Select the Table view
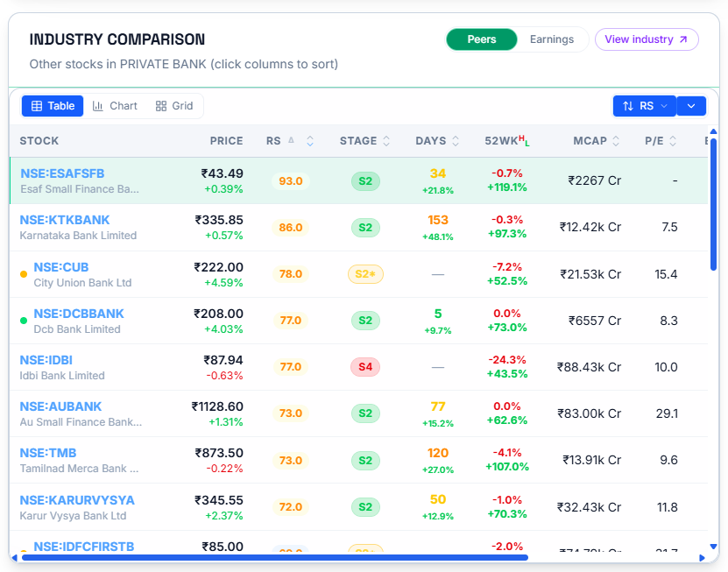 click(53, 106)
